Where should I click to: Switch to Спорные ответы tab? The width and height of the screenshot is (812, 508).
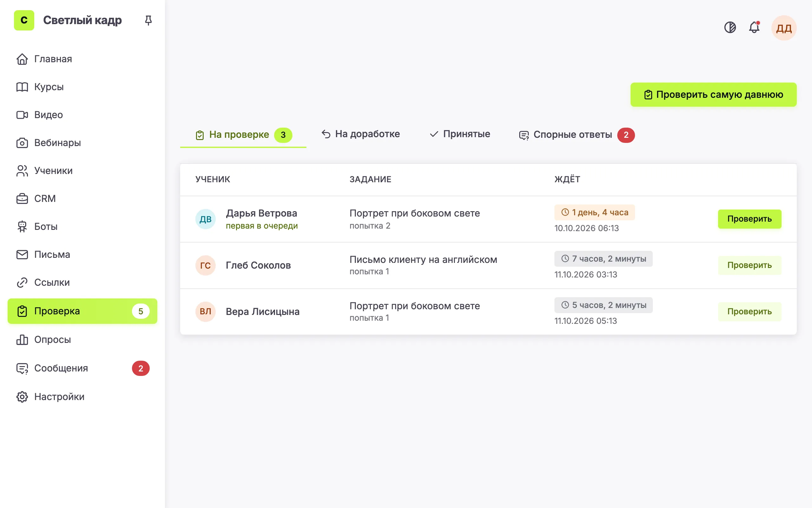click(x=577, y=135)
